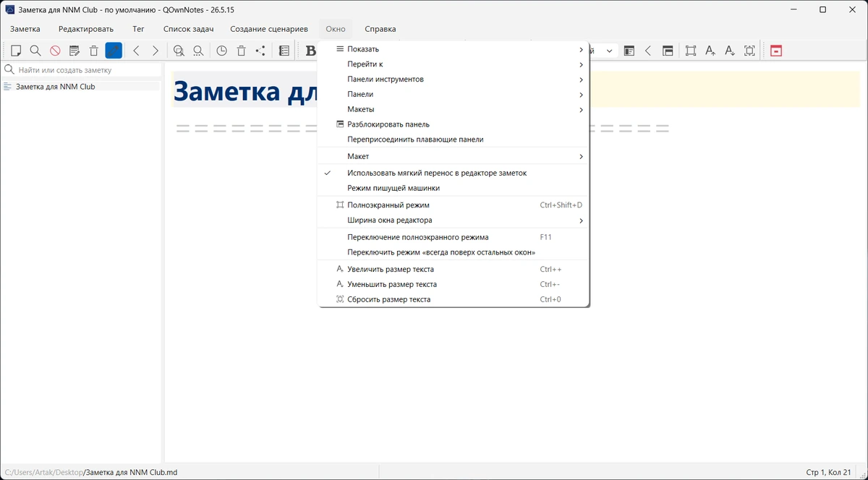Click the left chevron icon near window panel icon

tap(648, 51)
